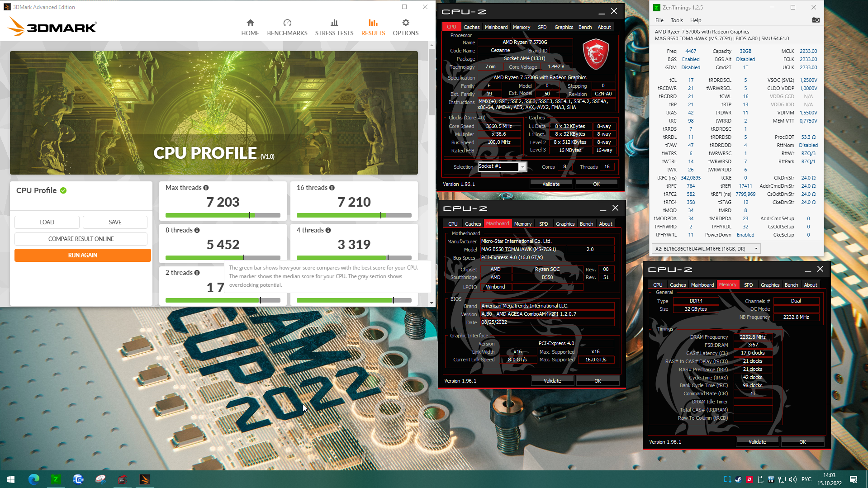Open the blue C app on taskbar
This screenshot has width=868, height=488.
[x=78, y=479]
